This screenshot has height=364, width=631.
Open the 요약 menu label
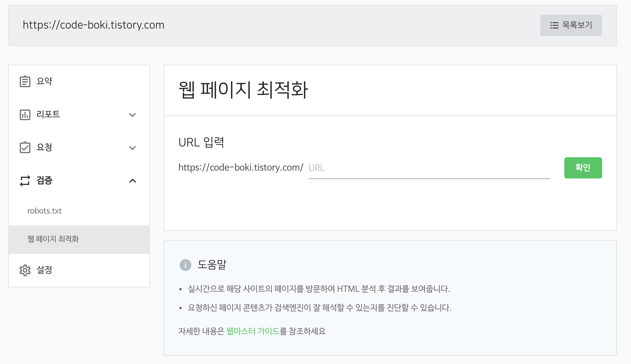pos(44,81)
